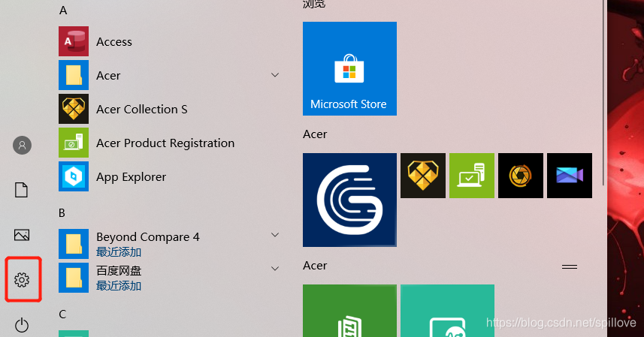Launch Acer Product Registration list icon

point(74,143)
